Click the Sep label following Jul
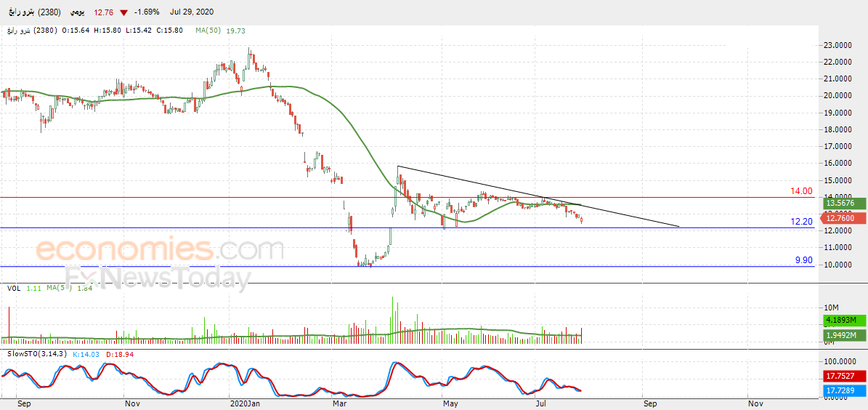Viewport: 868px width, 410px height. (x=650, y=403)
